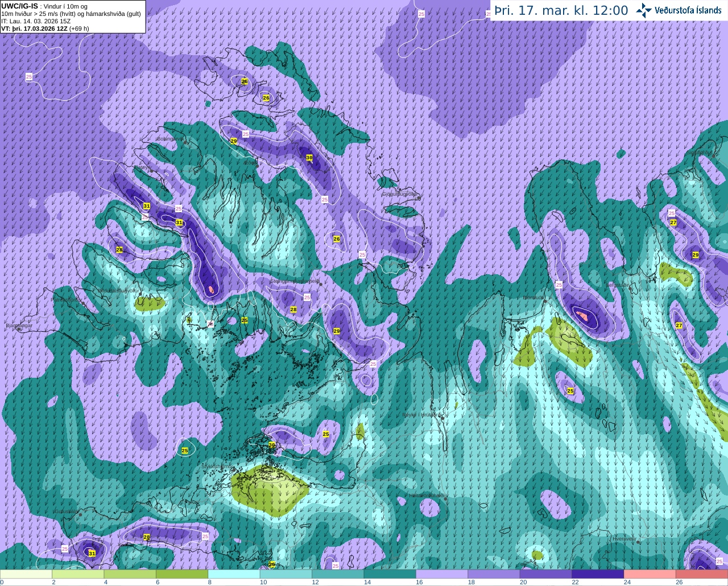Click yellow gust marker 29 below Siglufjörður
Screen dimensions: 728x586
(x=695, y=255)
